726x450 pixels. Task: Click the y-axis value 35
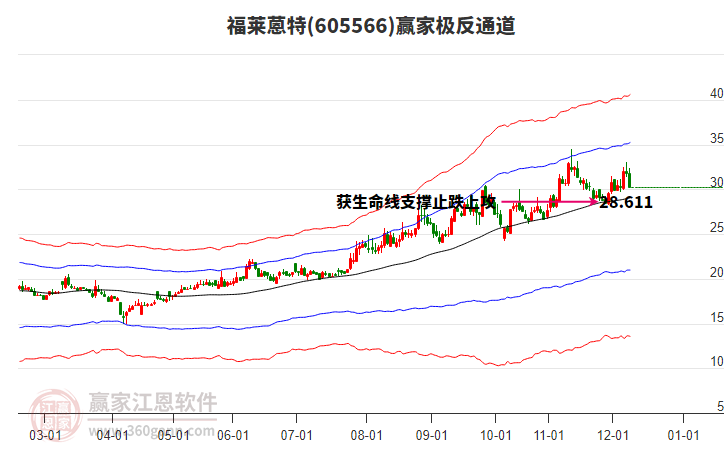tap(717, 138)
